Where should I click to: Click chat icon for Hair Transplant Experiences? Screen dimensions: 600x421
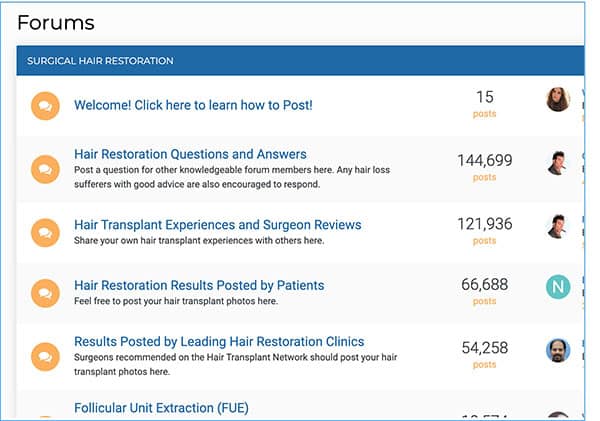click(x=46, y=231)
